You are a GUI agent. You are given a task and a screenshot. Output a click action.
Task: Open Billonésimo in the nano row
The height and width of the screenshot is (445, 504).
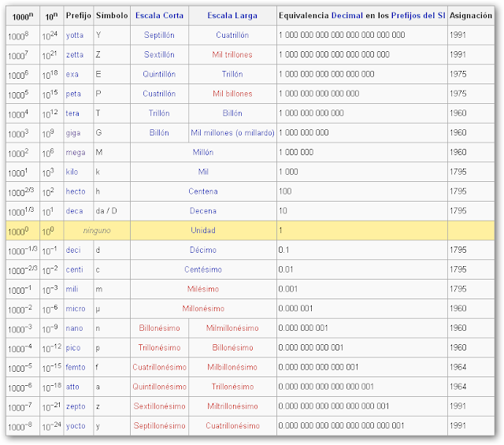pos(159,328)
